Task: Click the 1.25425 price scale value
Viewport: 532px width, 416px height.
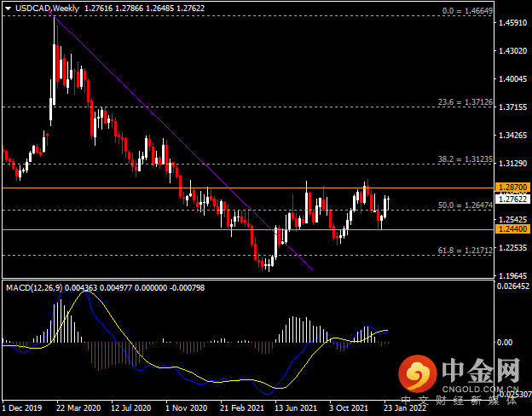Action: coord(512,220)
